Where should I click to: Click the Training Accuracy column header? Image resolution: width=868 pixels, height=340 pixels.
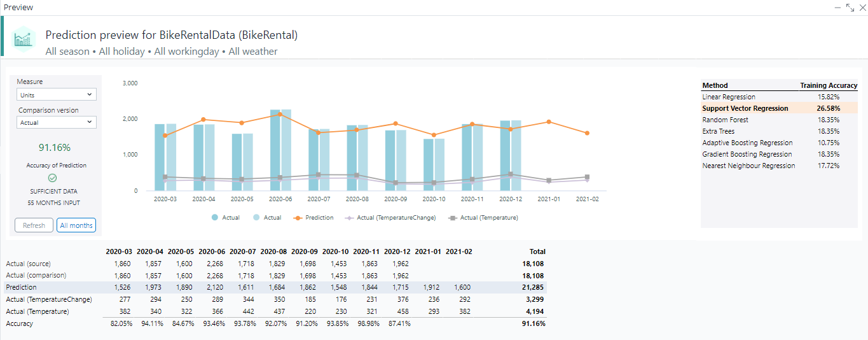(x=828, y=85)
